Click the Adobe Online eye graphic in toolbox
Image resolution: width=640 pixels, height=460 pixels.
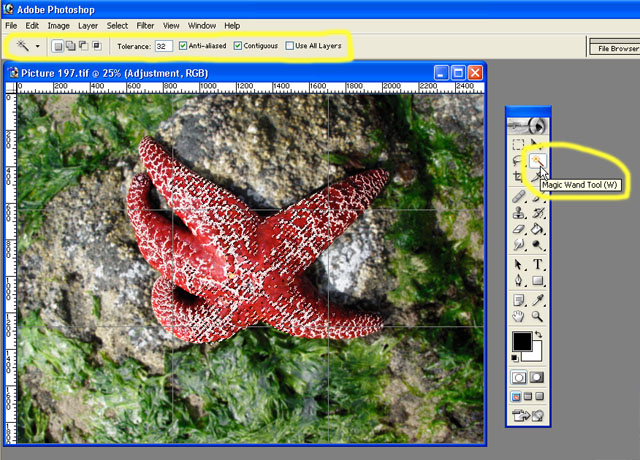[x=528, y=126]
